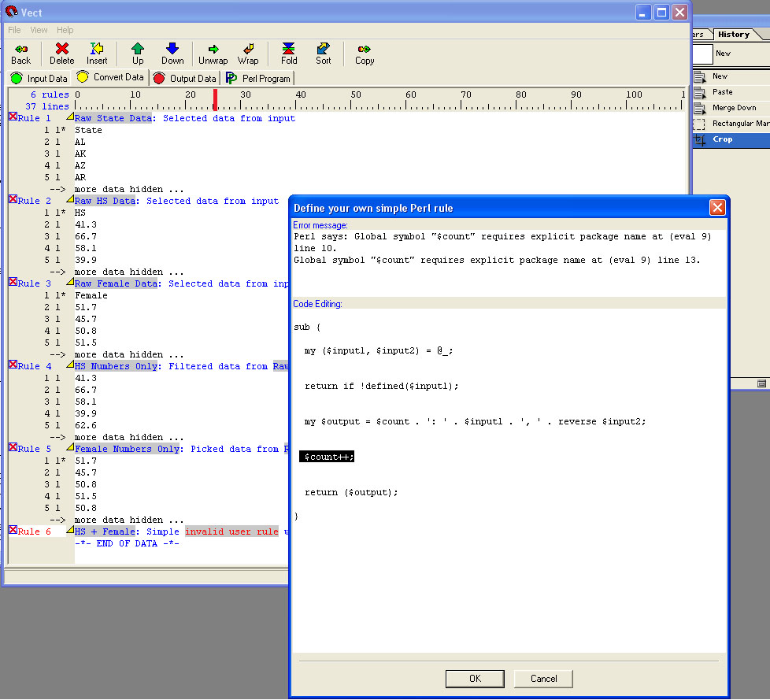The width and height of the screenshot is (770, 700).
Task: Move rule Down with blue arrow
Action: [172, 49]
